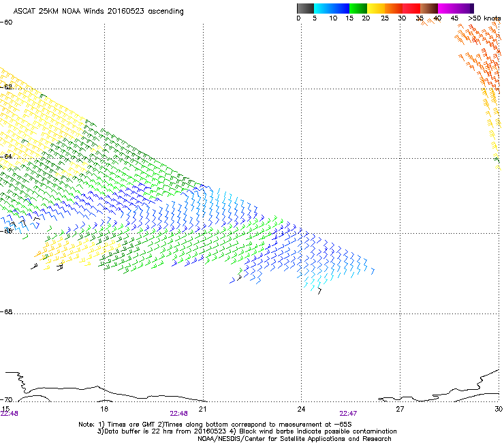Click the longitude label 21
504x443 pixels.
[x=202, y=409]
